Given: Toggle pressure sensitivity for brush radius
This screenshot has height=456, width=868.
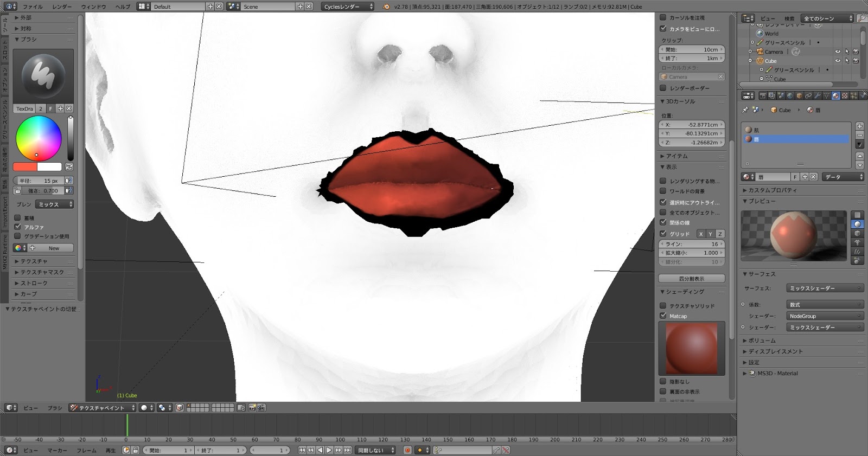Looking at the screenshot, I should click(x=68, y=181).
